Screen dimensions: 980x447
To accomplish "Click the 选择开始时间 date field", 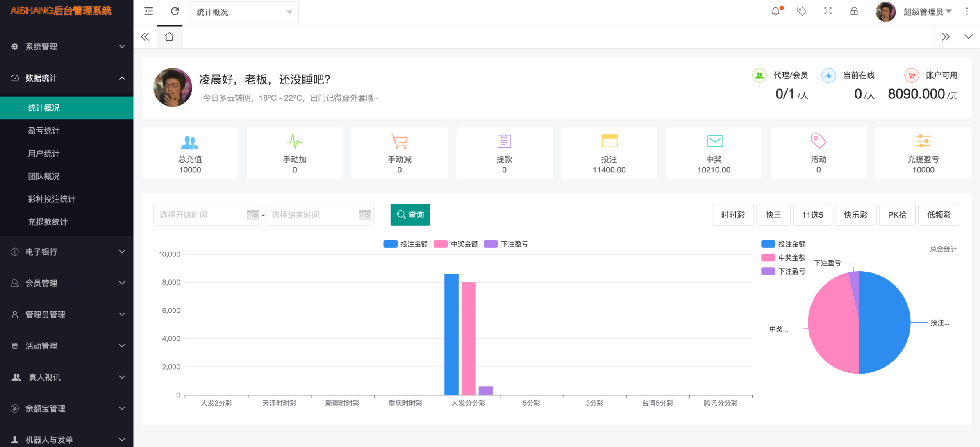I will tap(201, 215).
